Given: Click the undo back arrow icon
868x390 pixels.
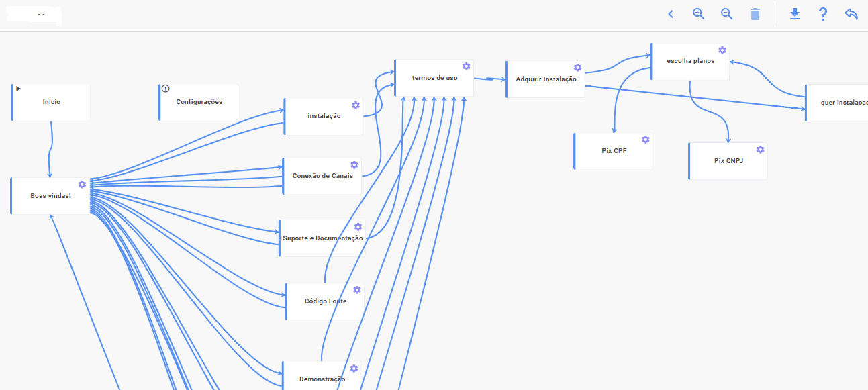Looking at the screenshot, I should coord(851,14).
